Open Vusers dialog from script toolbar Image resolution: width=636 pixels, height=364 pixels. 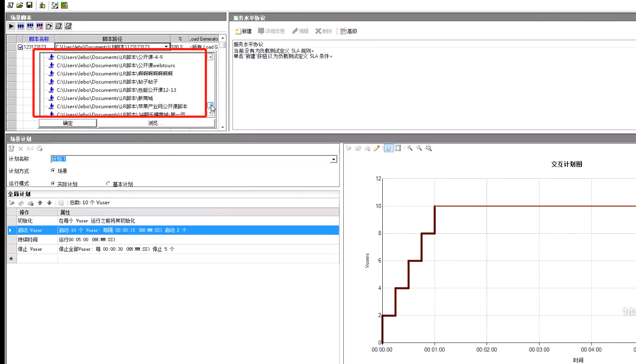tap(21, 26)
